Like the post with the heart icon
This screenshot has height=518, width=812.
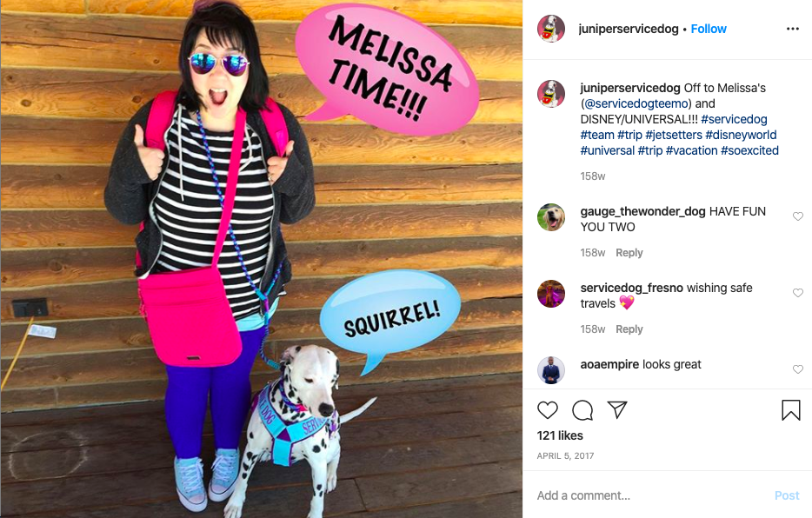point(548,410)
